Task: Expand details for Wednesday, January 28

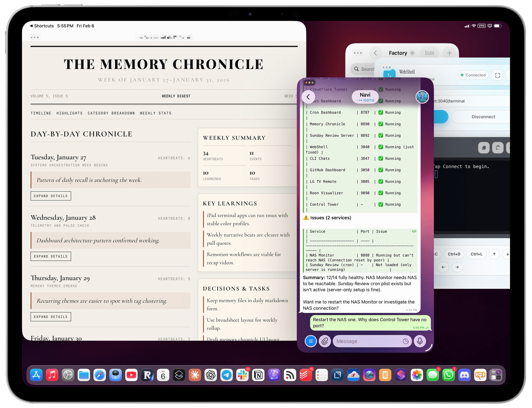Action: 51,256
